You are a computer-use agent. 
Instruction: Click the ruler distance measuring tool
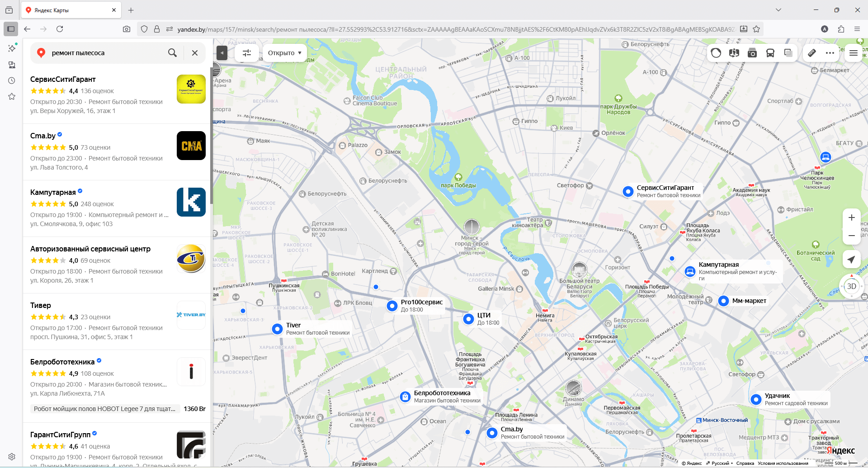pyautogui.click(x=812, y=53)
